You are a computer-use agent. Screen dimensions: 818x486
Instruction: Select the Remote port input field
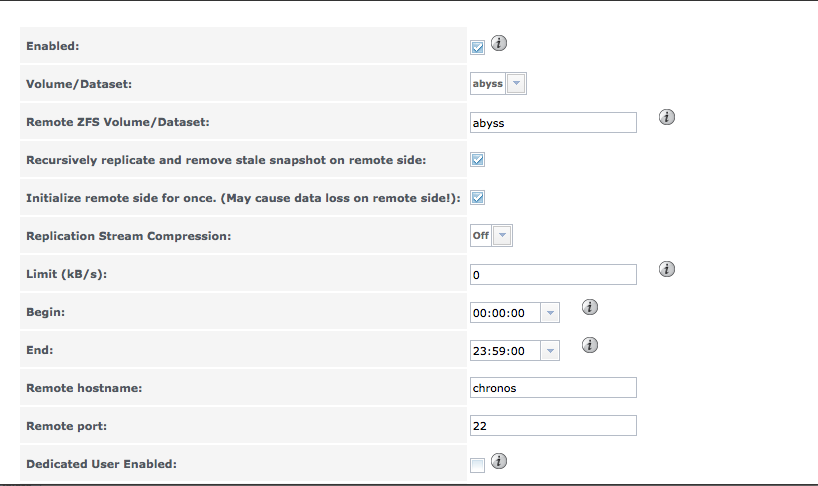tap(553, 426)
